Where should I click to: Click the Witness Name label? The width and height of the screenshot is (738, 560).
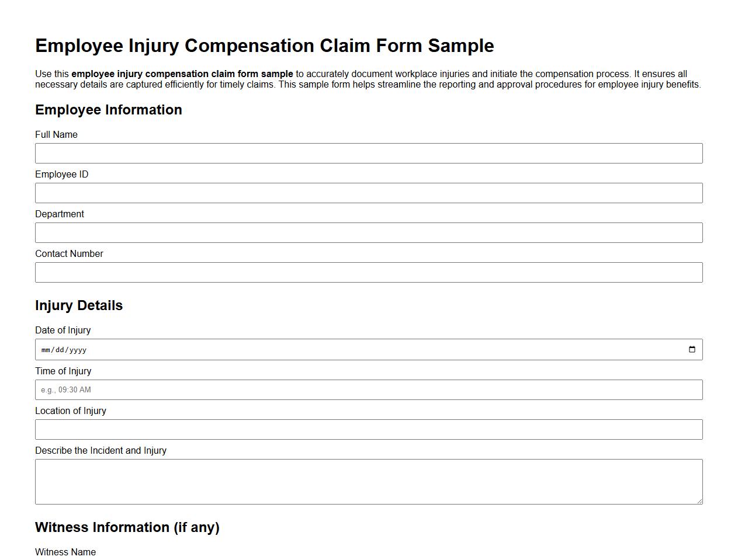pyautogui.click(x=65, y=552)
